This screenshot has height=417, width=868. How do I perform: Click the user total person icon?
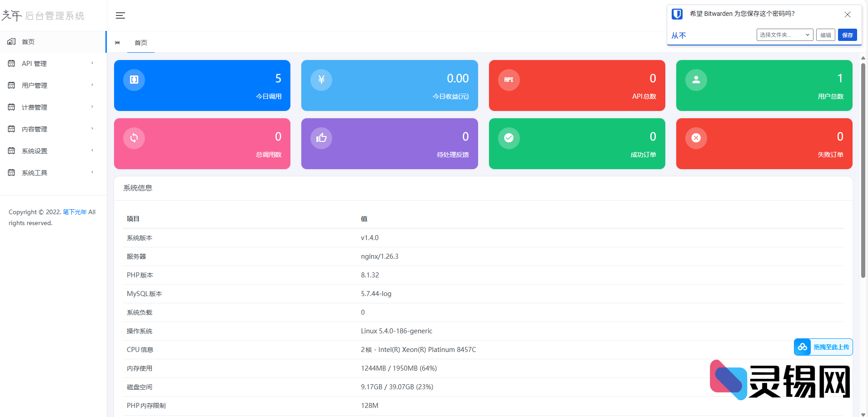click(696, 80)
